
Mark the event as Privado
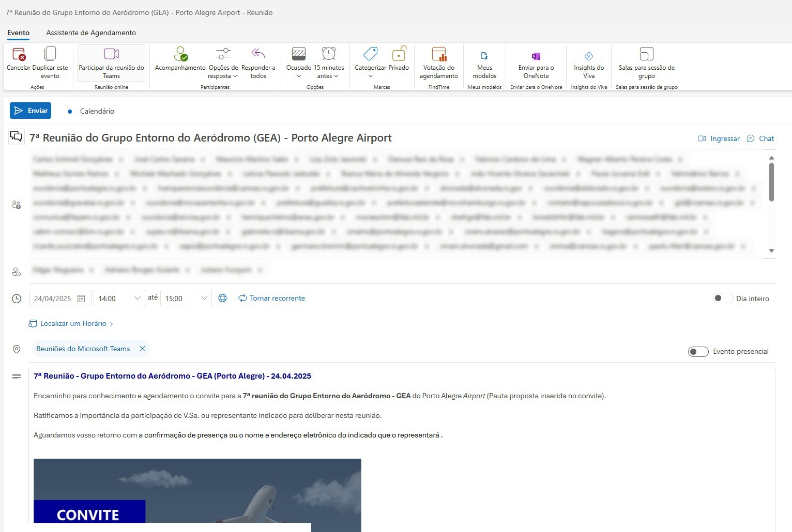(x=399, y=59)
